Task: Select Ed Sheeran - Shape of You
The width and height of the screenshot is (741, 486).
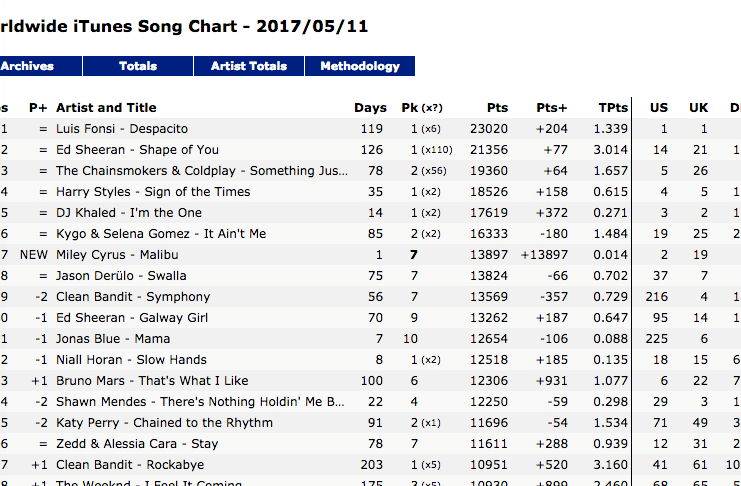Action: click(137, 150)
